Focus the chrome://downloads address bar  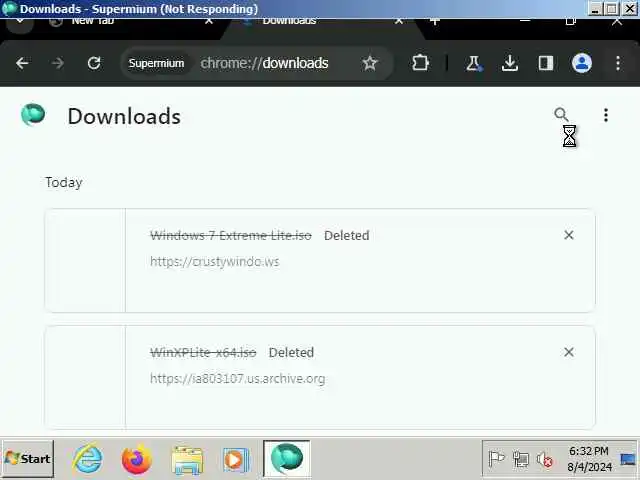[x=264, y=63]
